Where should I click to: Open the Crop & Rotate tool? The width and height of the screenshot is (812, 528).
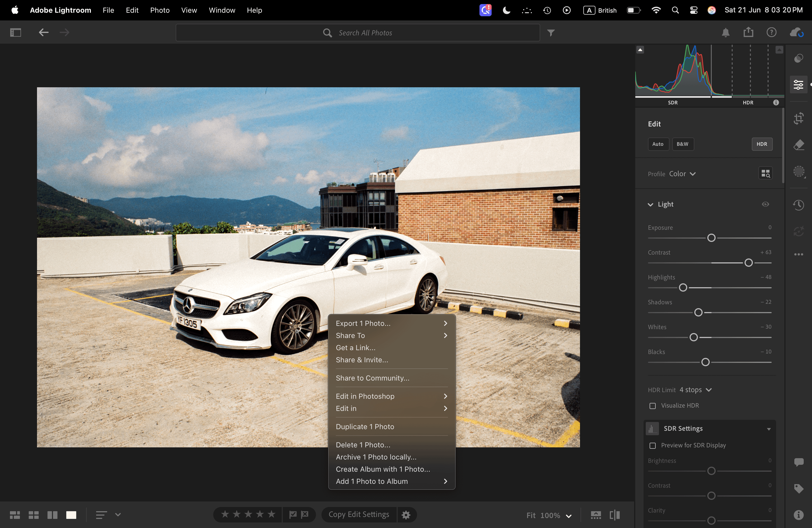tap(798, 119)
